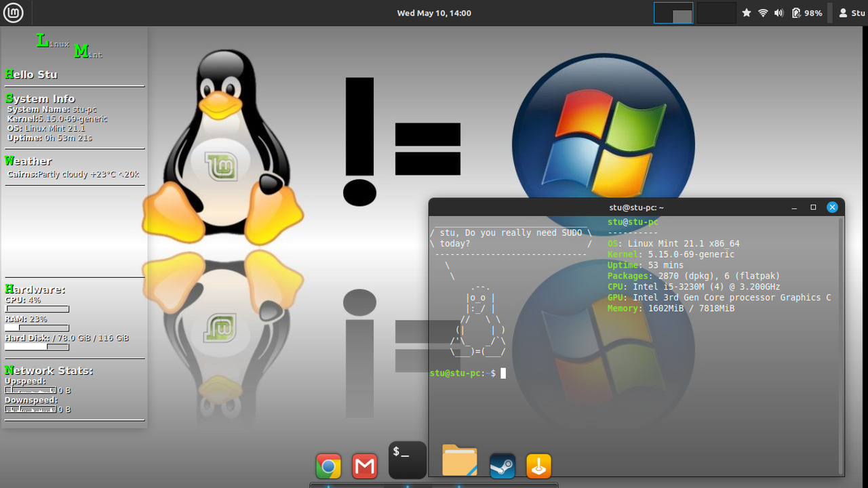Minimize the stu@stu-pc terminal window
This screenshot has height=488, width=868.
(794, 207)
